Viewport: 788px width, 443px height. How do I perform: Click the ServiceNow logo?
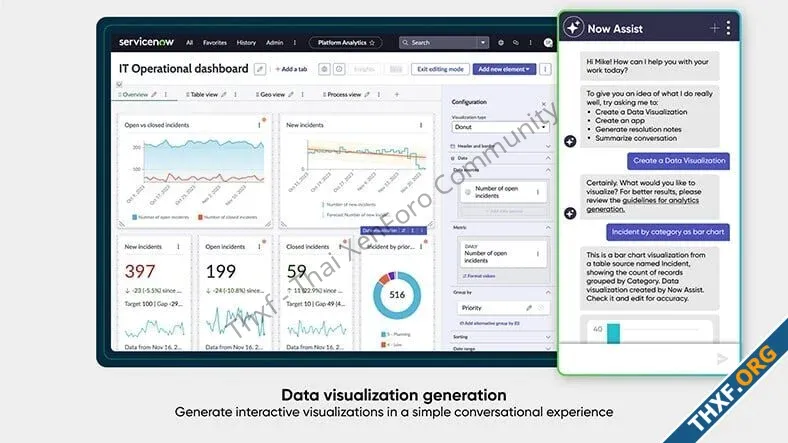(x=146, y=42)
